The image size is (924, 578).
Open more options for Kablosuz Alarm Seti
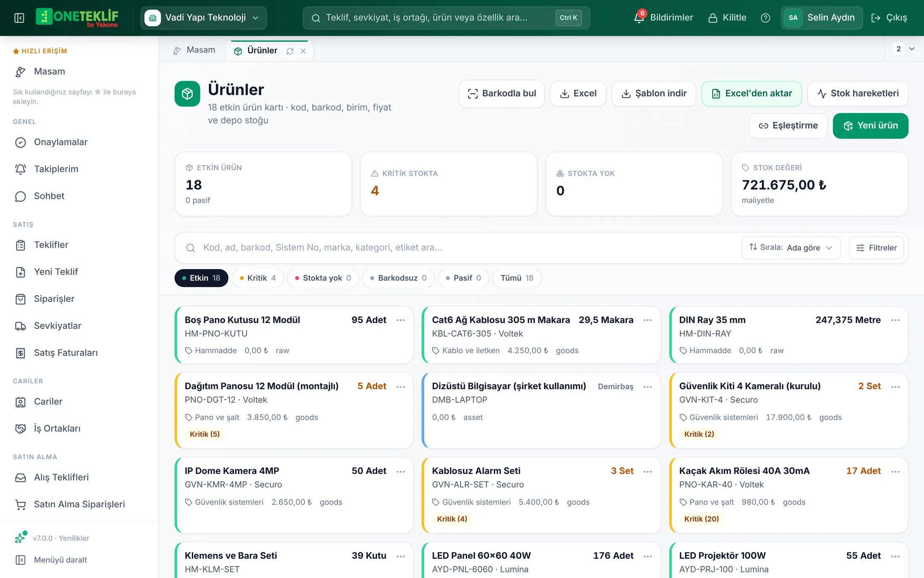[648, 472]
